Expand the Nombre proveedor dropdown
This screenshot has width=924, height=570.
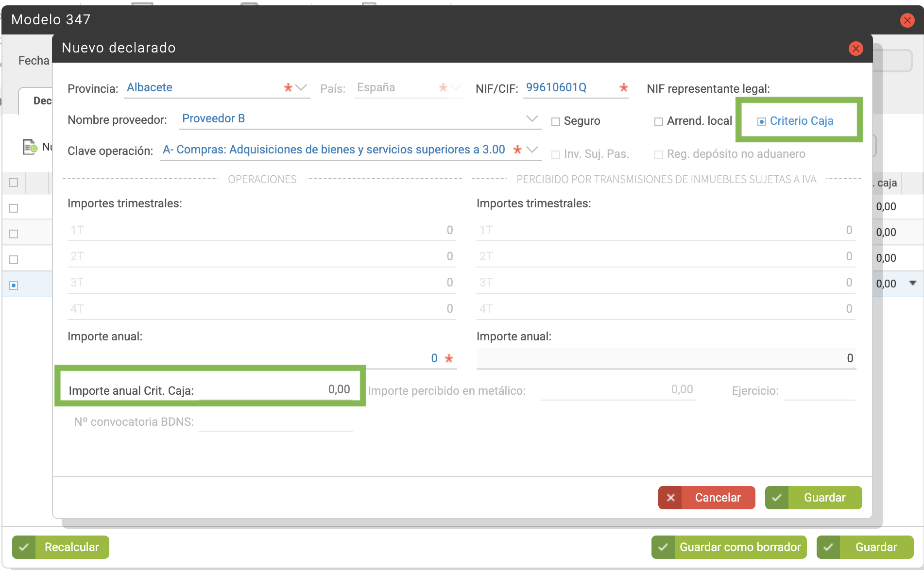(532, 118)
